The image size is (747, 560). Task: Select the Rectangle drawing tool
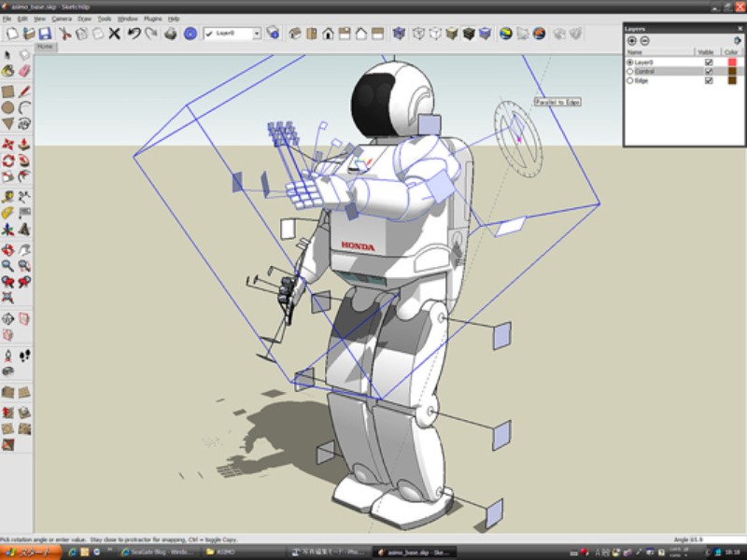point(7,91)
